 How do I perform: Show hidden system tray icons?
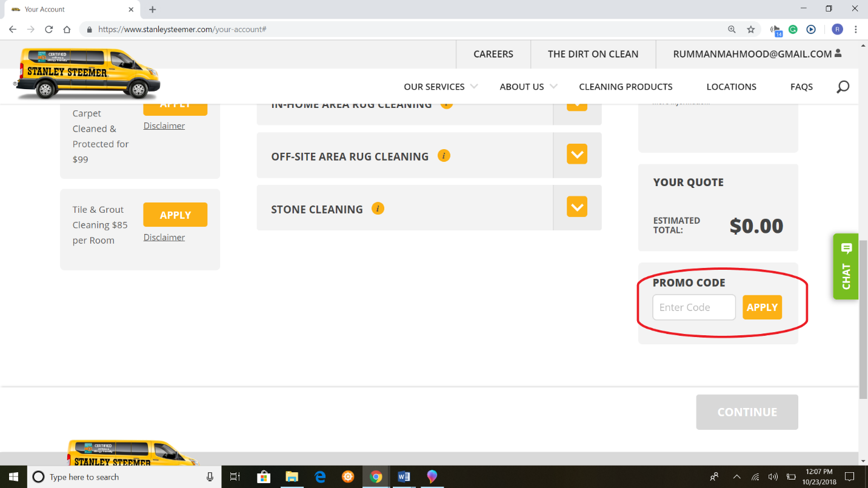point(736,476)
